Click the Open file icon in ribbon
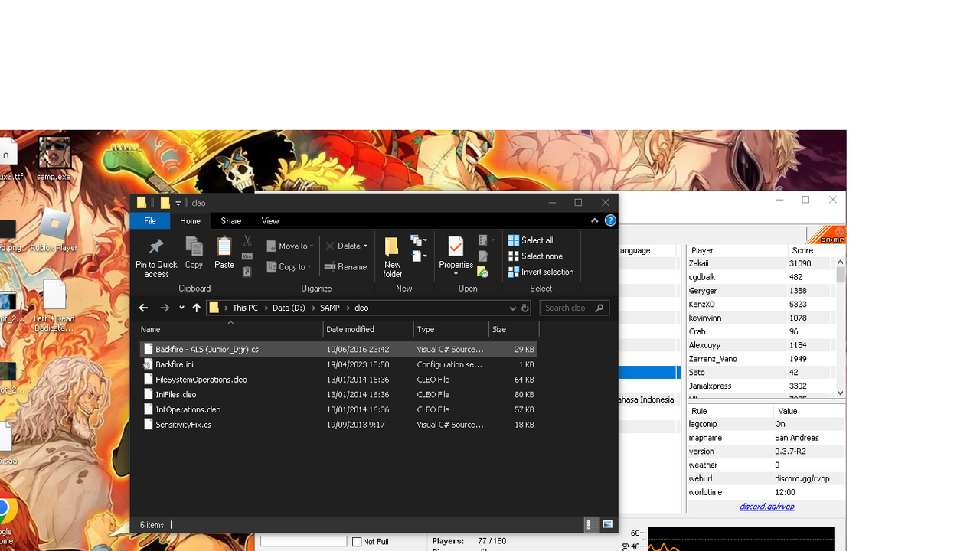 [x=483, y=240]
